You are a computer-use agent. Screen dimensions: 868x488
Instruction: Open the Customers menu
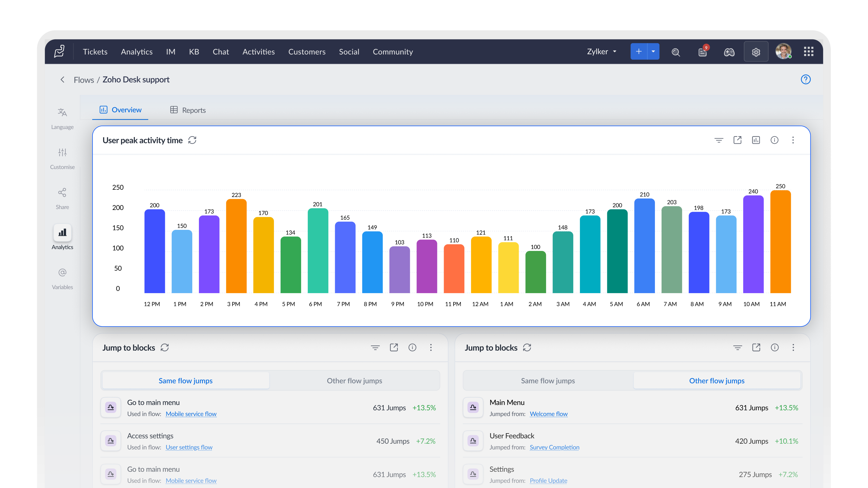tap(307, 52)
